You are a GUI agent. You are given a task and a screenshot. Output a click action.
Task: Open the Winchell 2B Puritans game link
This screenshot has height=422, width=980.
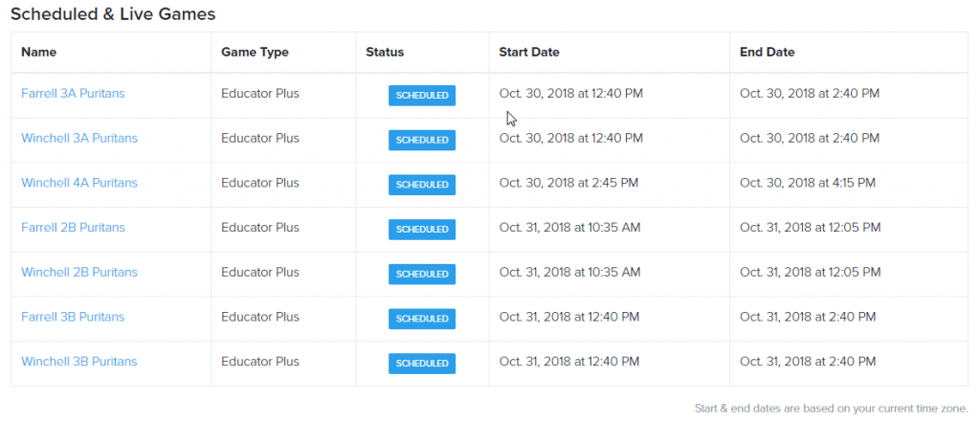click(79, 273)
